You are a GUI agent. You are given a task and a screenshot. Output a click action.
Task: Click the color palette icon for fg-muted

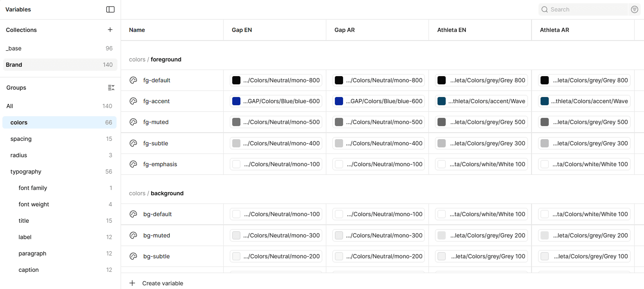(133, 122)
